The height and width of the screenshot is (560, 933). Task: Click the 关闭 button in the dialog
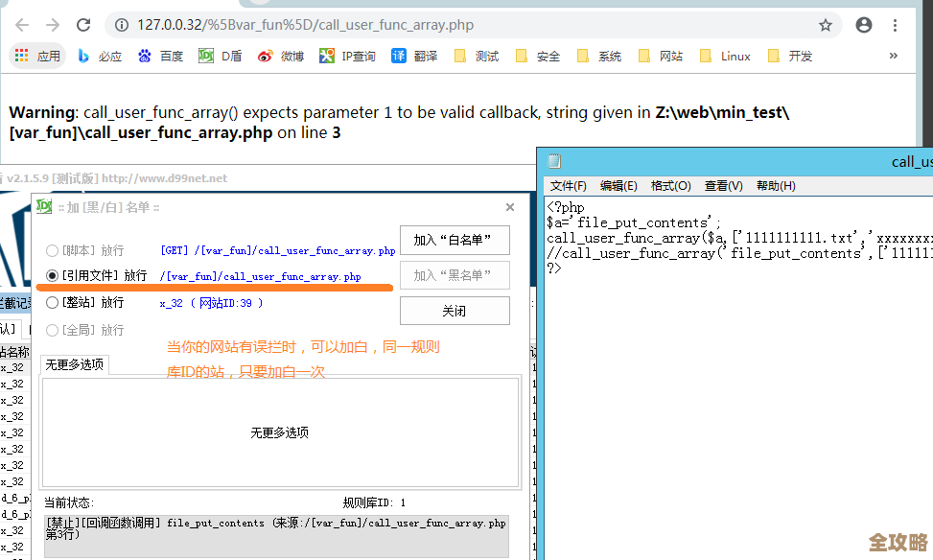coord(455,311)
